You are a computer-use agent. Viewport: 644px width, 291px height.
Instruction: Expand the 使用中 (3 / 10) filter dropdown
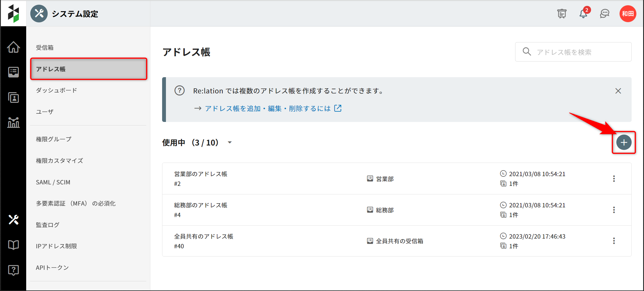point(229,143)
